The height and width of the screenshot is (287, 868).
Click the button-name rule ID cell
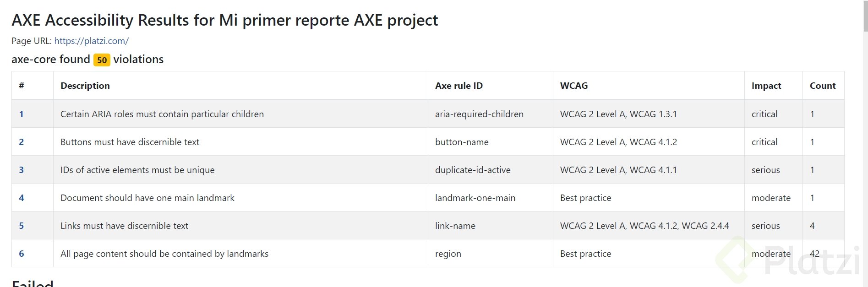(x=462, y=142)
